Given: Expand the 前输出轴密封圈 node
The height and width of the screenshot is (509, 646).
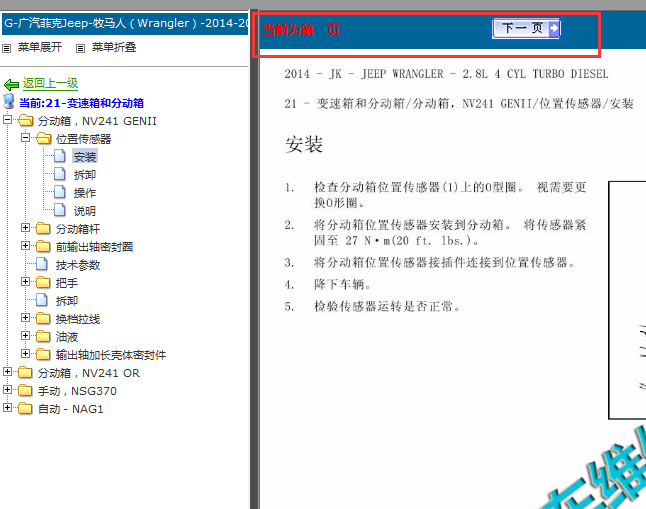Looking at the screenshot, I should click(26, 246).
